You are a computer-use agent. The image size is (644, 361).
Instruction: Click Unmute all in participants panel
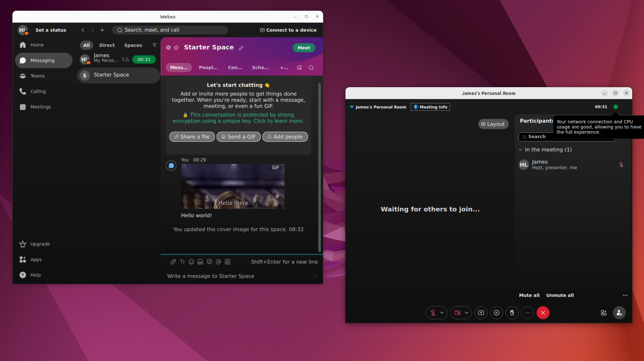click(x=560, y=295)
